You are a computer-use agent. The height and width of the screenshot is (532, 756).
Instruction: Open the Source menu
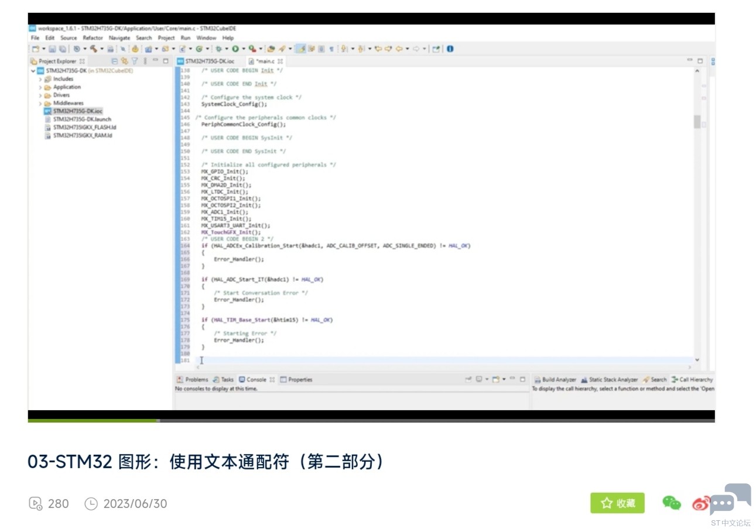point(69,38)
